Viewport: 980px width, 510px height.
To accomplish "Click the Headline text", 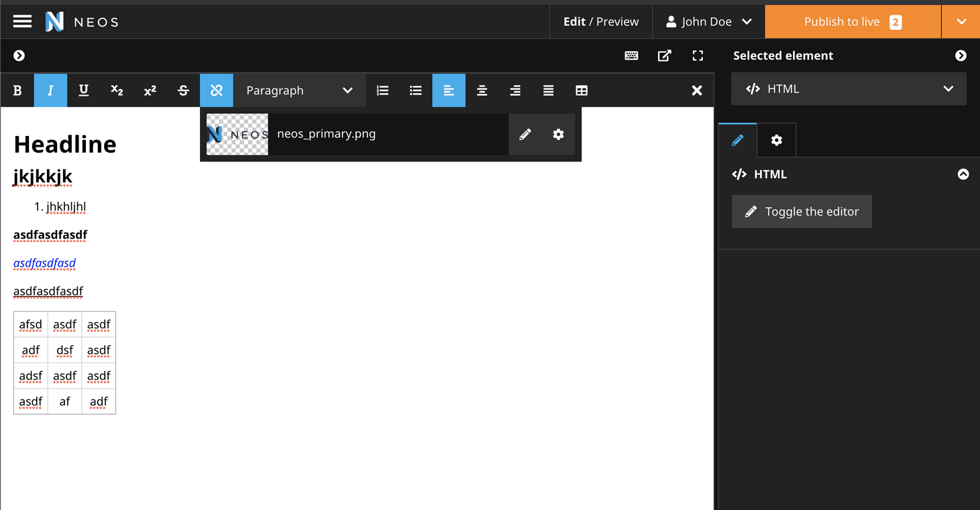I will [x=65, y=144].
